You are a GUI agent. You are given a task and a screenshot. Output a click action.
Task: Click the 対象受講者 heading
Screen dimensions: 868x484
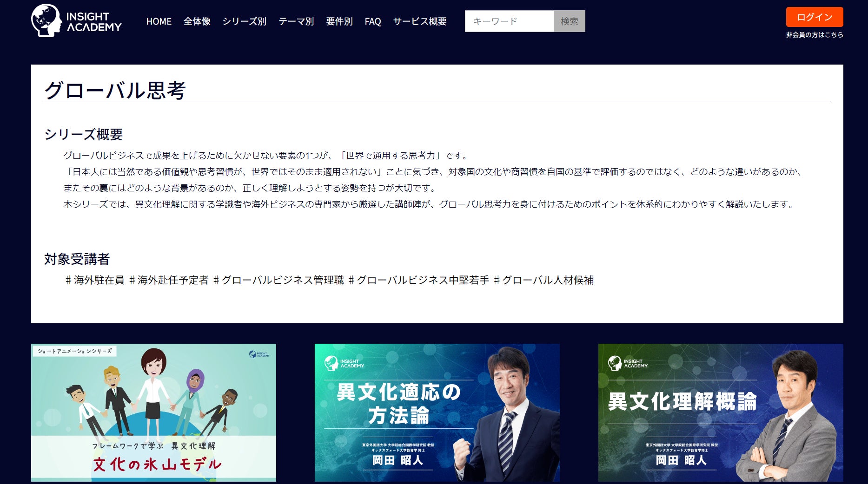(77, 259)
